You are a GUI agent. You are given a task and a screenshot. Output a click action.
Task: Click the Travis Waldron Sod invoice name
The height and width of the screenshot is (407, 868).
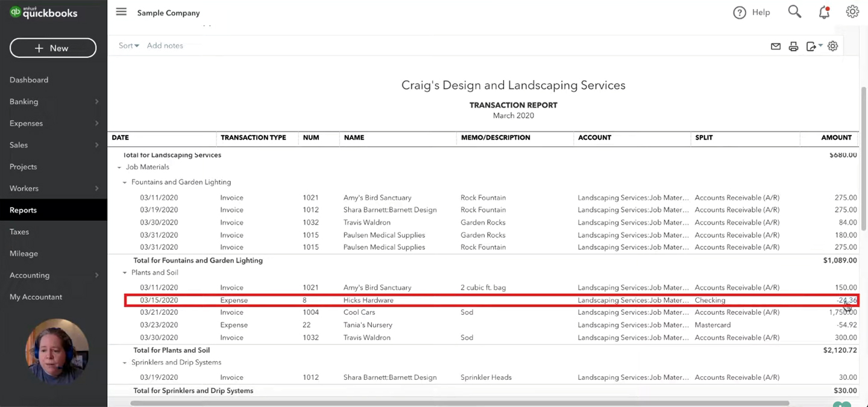tap(367, 338)
